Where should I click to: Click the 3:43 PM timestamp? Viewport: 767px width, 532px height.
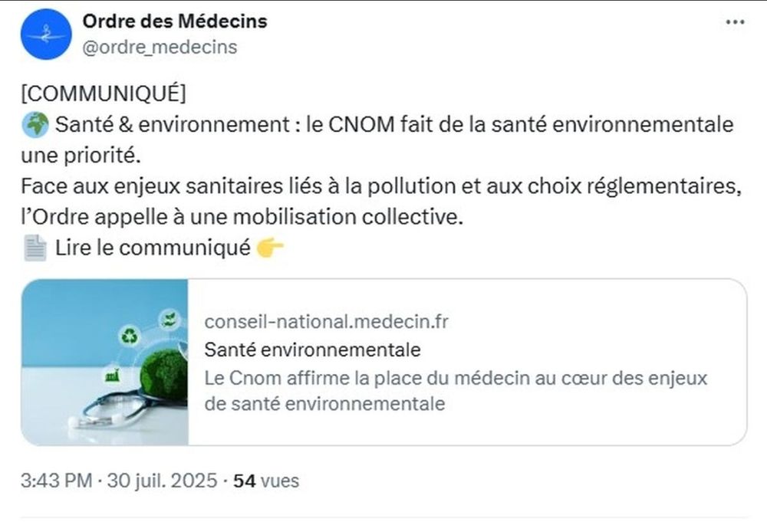tap(56, 481)
